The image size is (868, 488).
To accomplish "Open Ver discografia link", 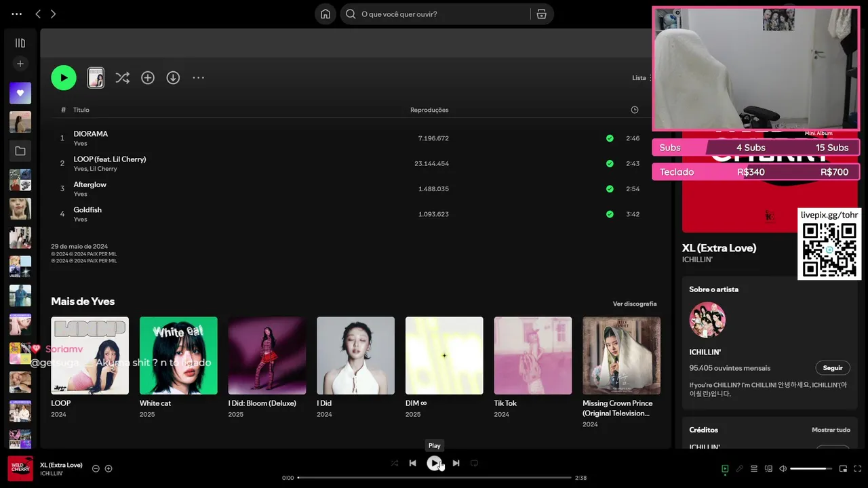I will 635,304.
